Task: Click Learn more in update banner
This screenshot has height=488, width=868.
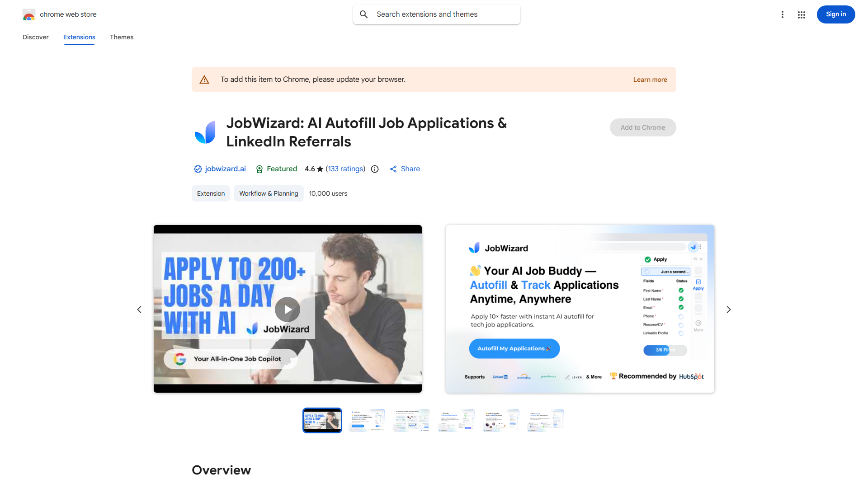Action: 650,80
